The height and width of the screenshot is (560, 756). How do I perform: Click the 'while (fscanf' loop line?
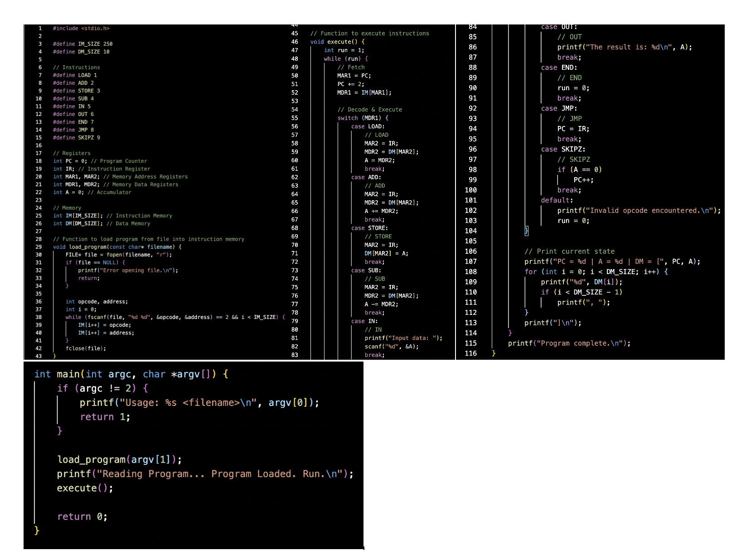pyautogui.click(x=175, y=317)
